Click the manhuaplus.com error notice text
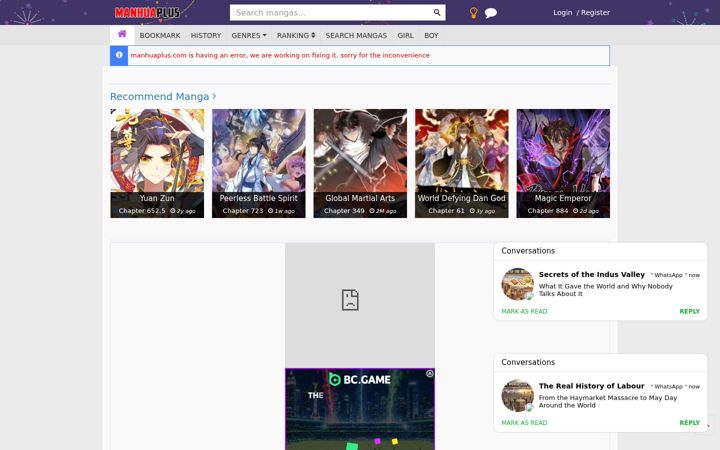 (x=280, y=55)
